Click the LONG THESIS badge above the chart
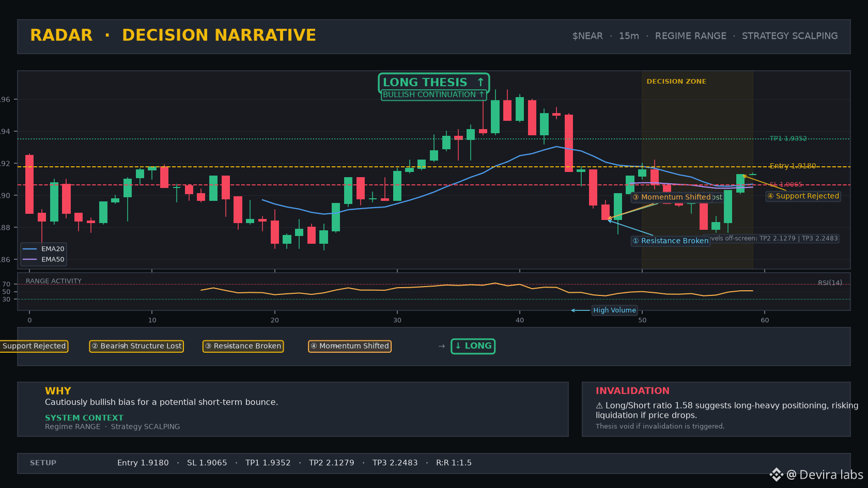868x488 pixels. pos(433,82)
